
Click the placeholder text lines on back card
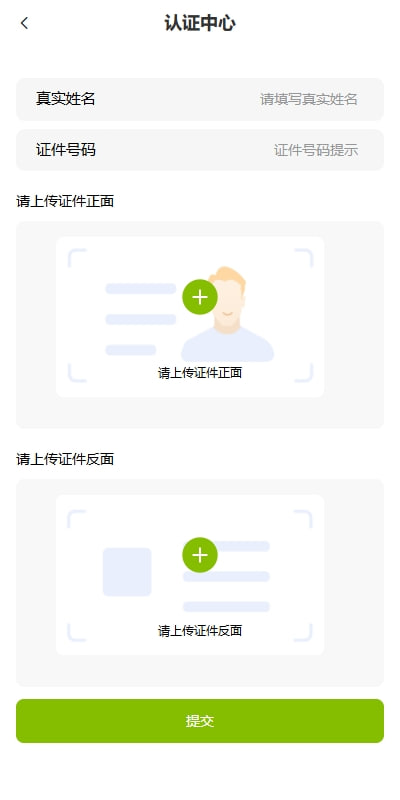(x=226, y=577)
